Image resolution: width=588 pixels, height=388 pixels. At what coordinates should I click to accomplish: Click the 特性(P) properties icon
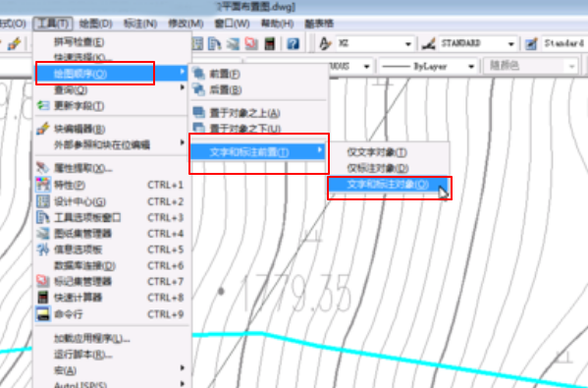click(x=43, y=185)
